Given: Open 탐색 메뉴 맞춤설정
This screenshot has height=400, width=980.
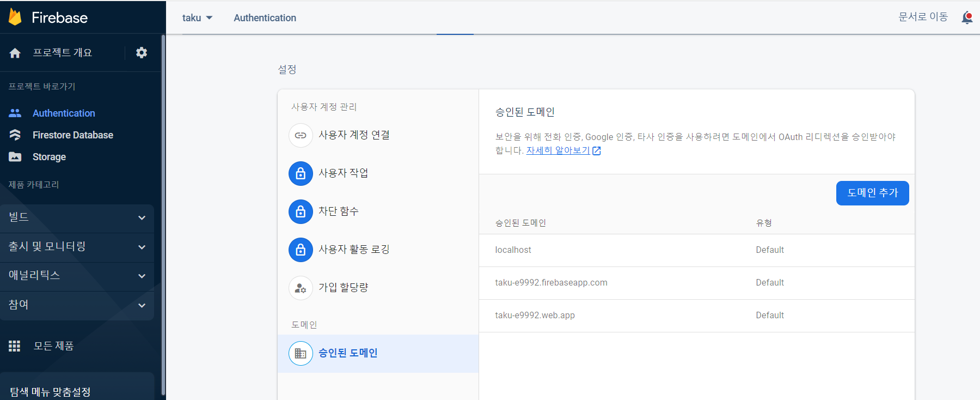Looking at the screenshot, I should 50,391.
